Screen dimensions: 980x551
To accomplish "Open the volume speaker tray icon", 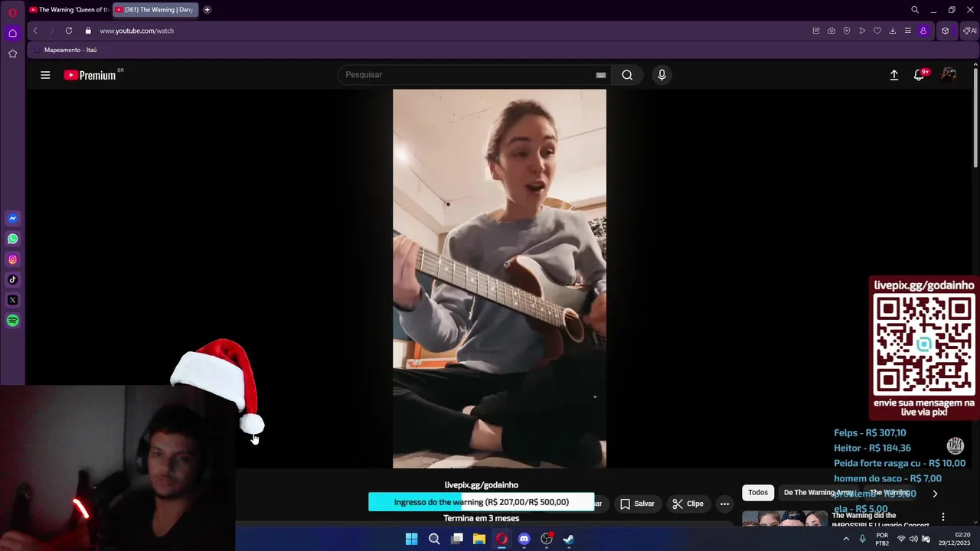I will click(913, 539).
